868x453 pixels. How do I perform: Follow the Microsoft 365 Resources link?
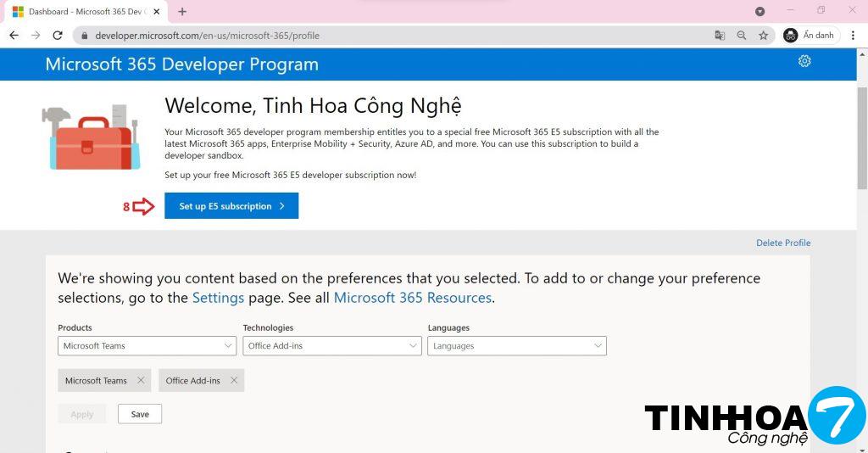click(x=412, y=298)
